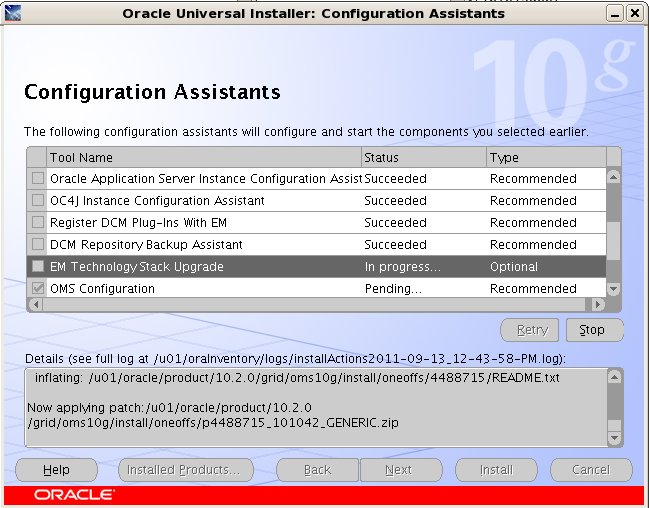
Task: Click the Next button
Action: 401,470
